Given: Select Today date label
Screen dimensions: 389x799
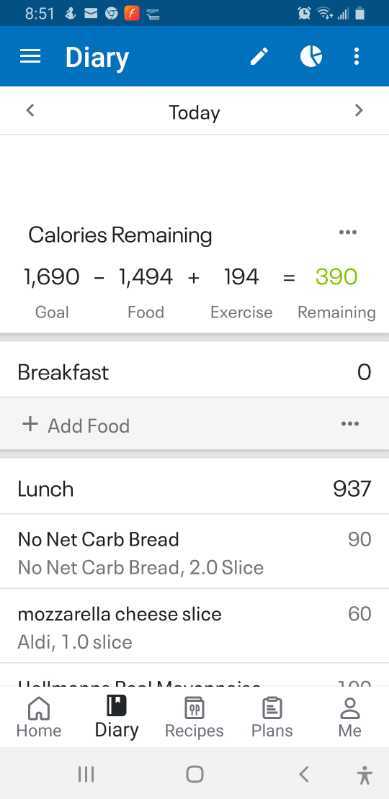Looking at the screenshot, I should (x=194, y=112).
